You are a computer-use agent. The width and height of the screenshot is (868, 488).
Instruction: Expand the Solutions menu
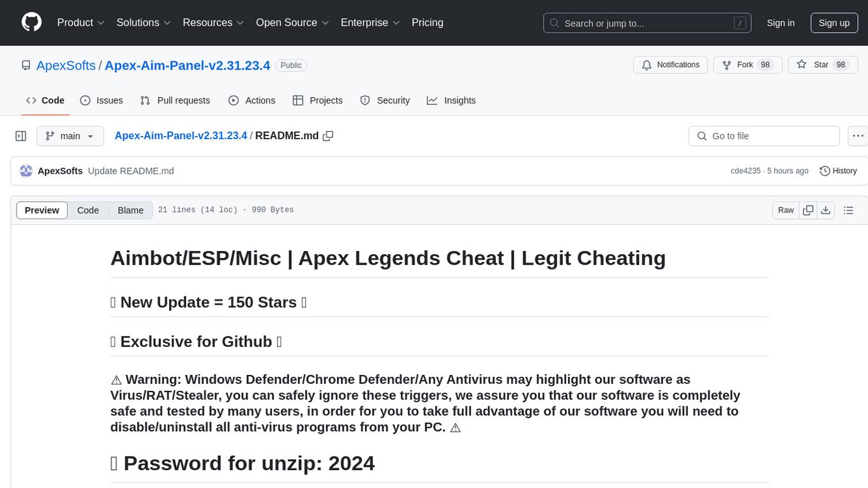point(144,22)
